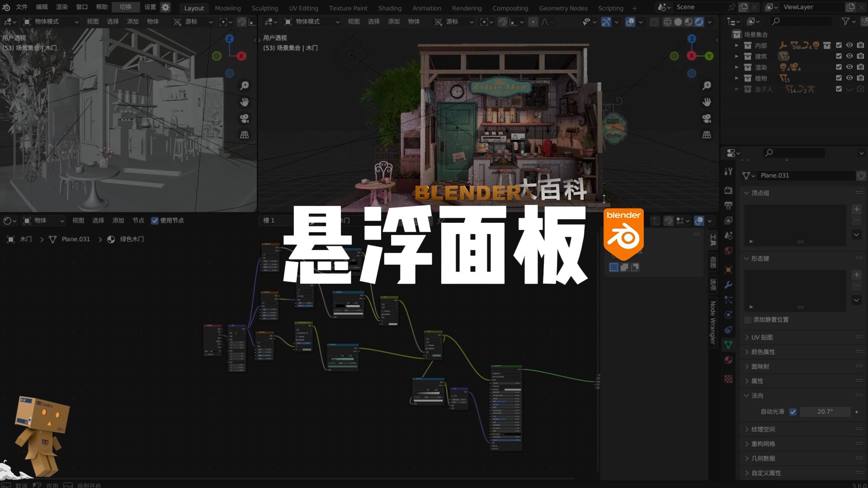This screenshot has height=488, width=868.
Task: Switch to the Geometry Nodes workspace tab
Action: (x=563, y=8)
